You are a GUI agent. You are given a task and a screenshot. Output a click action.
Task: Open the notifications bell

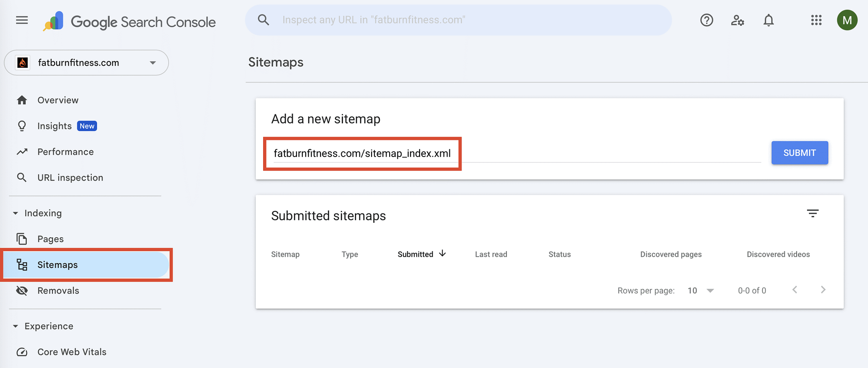pos(768,20)
